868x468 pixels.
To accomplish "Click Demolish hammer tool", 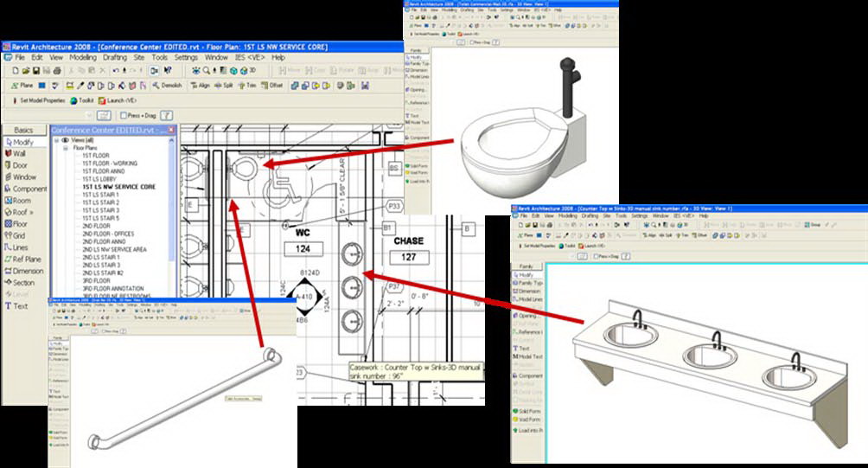I will point(167,86).
